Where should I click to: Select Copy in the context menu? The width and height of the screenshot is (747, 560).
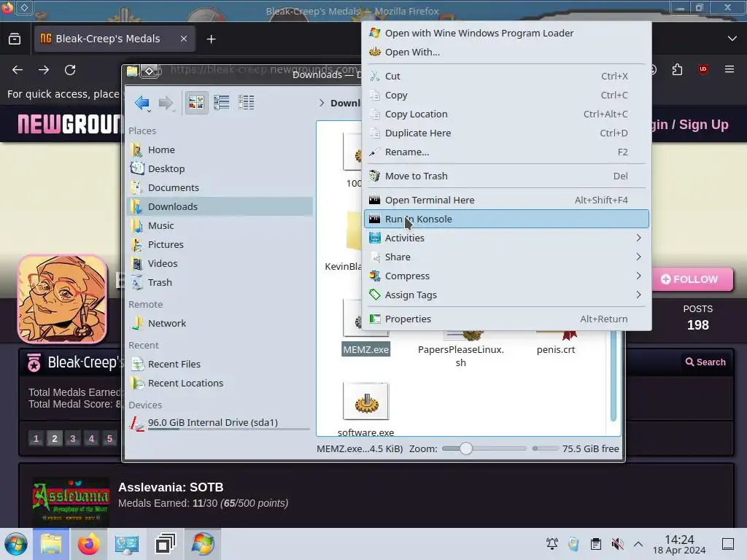click(x=506, y=95)
